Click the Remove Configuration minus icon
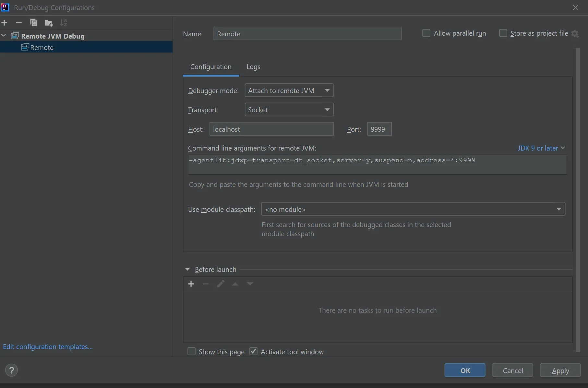This screenshot has height=388, width=588. point(19,23)
